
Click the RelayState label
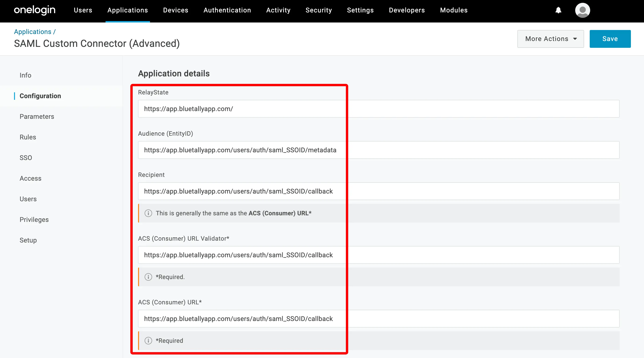tap(153, 92)
